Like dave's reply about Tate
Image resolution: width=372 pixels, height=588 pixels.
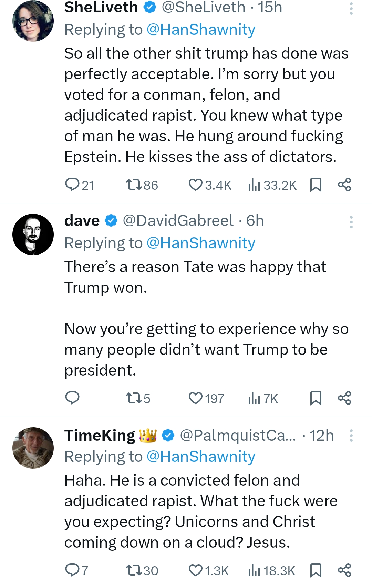[196, 398]
